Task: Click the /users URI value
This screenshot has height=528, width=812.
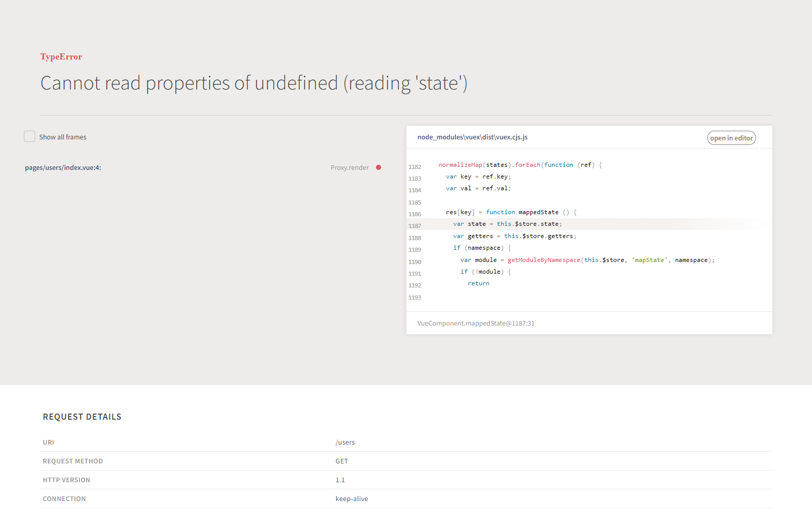Action: click(x=345, y=442)
